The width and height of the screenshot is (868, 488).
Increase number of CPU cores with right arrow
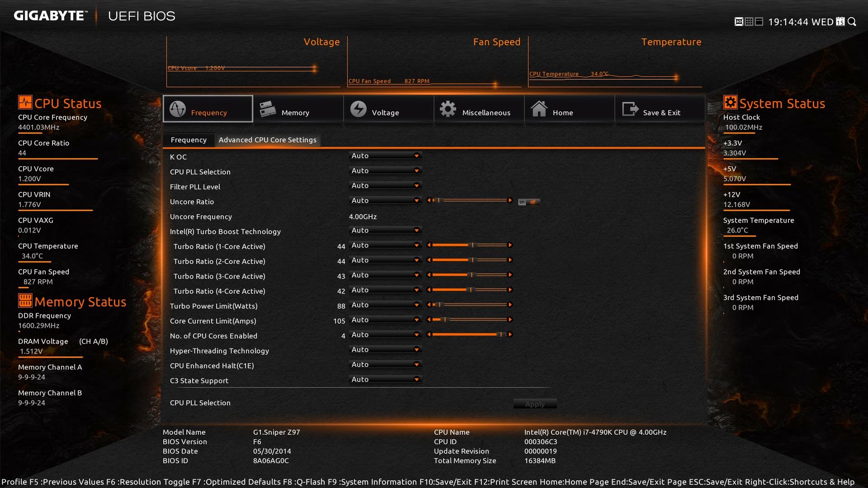point(510,335)
